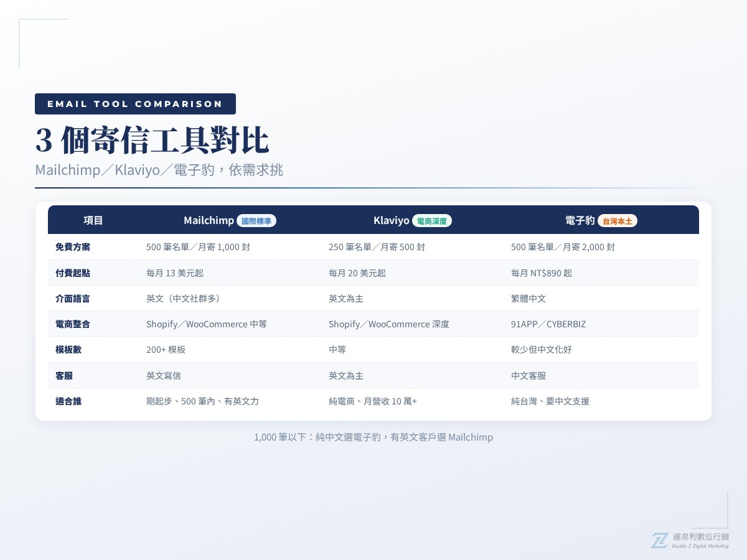
Task: Select Klaviyo's 英文為主 in 介面語言 row
Action: tap(346, 299)
